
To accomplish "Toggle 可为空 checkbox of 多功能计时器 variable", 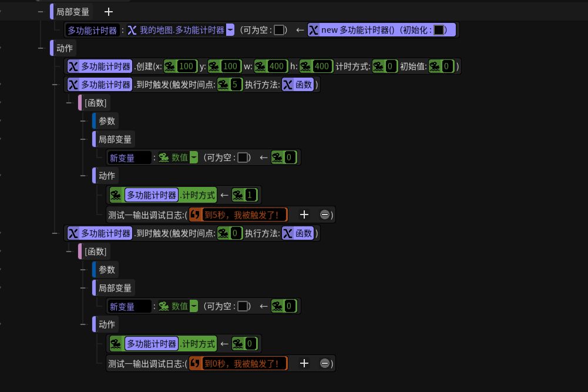I will 279,30.
